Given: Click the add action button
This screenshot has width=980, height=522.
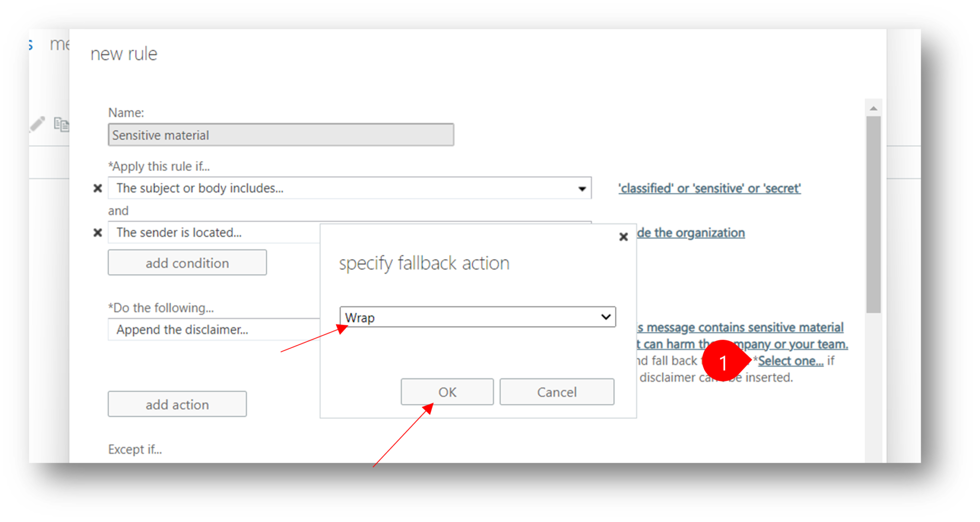Looking at the screenshot, I should 177,405.
